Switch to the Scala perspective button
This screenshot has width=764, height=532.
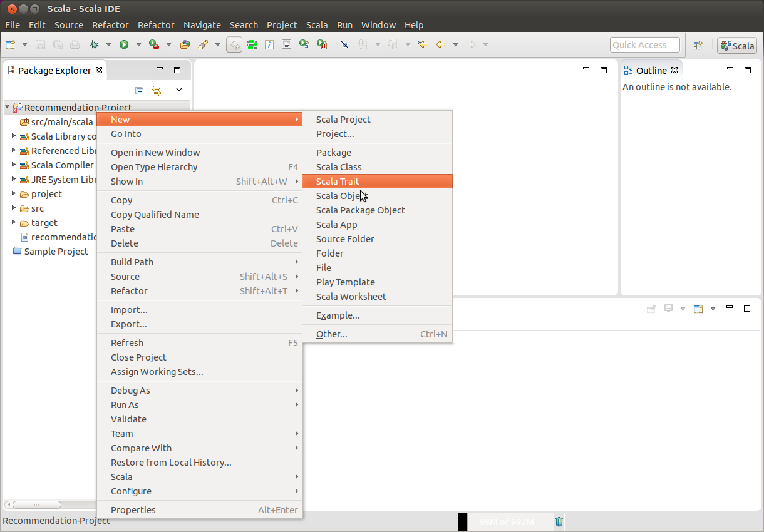point(737,45)
